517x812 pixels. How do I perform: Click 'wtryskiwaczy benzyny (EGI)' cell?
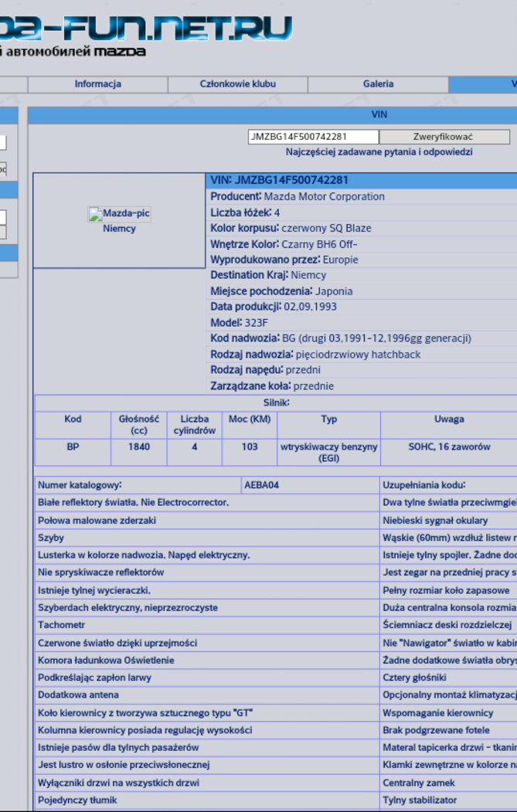coord(329,451)
